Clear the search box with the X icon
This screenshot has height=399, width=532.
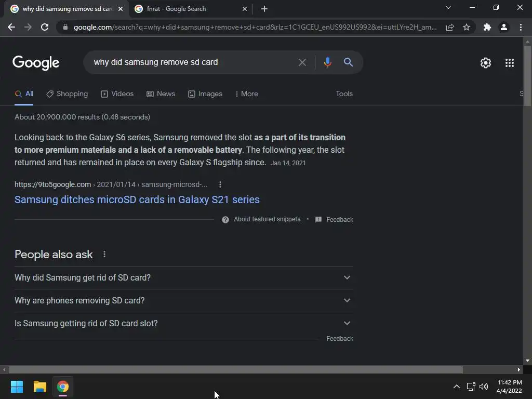[302, 62]
